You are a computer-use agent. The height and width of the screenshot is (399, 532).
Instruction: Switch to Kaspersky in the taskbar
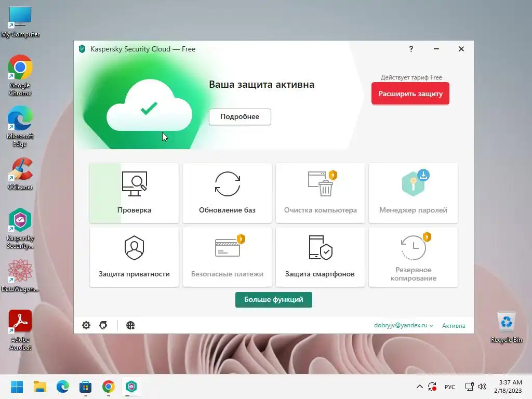click(131, 387)
